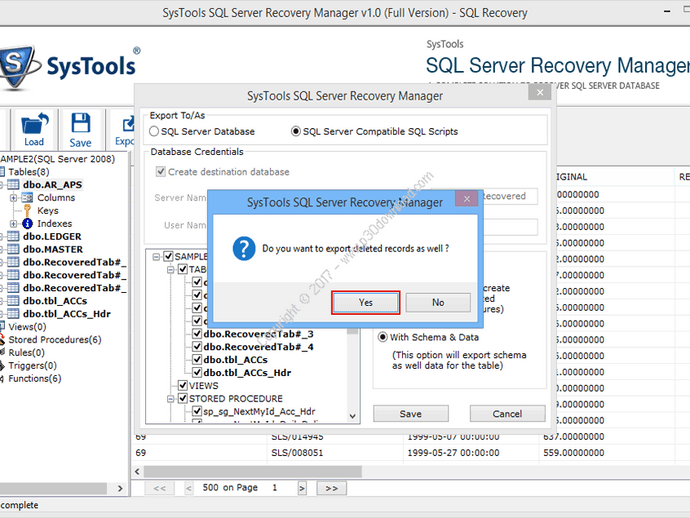The height and width of the screenshot is (518, 690).
Task: Collapse the STORED PROCEDURE node
Action: (x=170, y=399)
